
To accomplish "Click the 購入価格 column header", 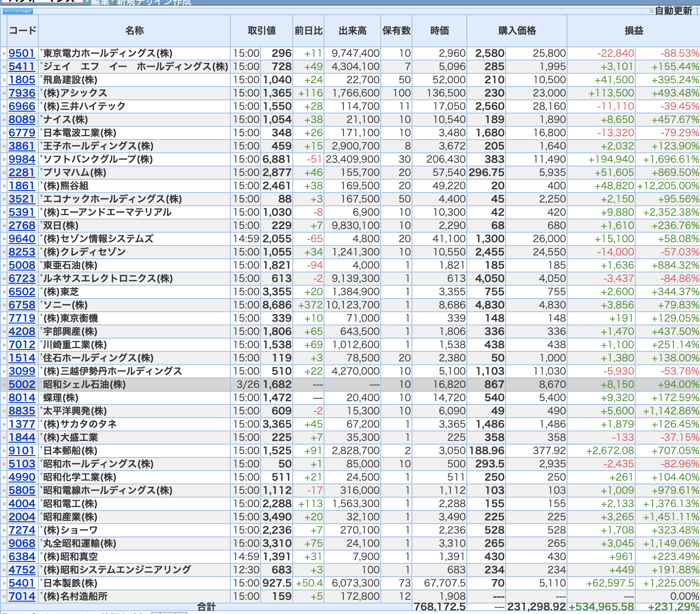I will pos(517,31).
